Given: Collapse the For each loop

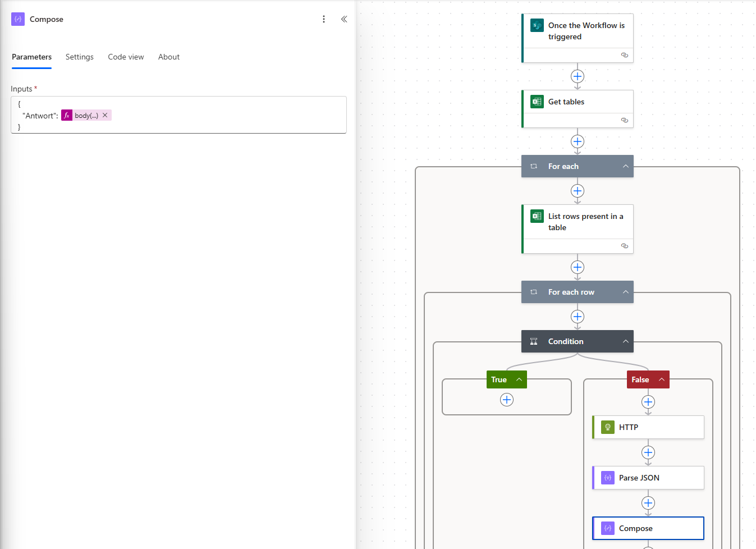Looking at the screenshot, I should click(x=625, y=166).
